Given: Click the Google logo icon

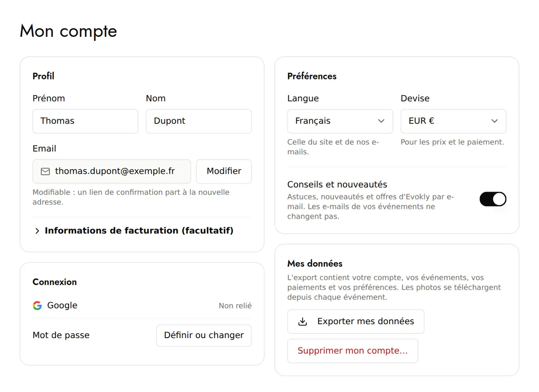Looking at the screenshot, I should pos(37,305).
